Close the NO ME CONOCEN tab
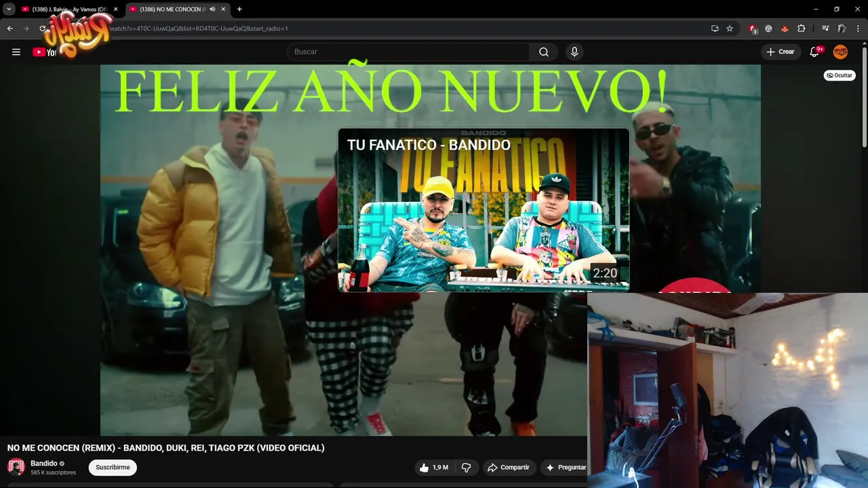868x488 pixels. click(223, 9)
